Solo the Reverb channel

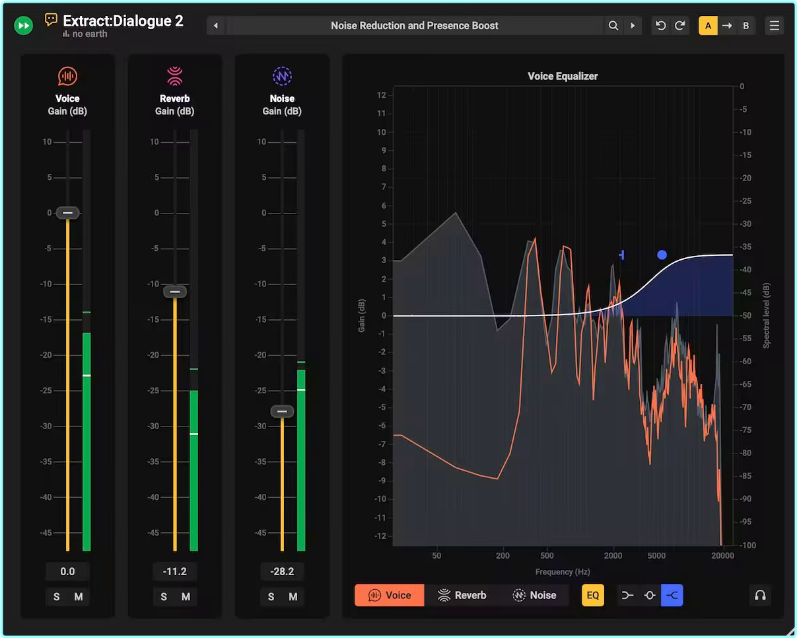pyautogui.click(x=164, y=597)
